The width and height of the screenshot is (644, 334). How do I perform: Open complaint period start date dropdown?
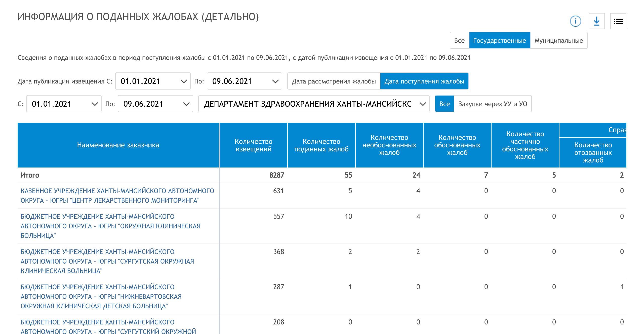click(64, 104)
